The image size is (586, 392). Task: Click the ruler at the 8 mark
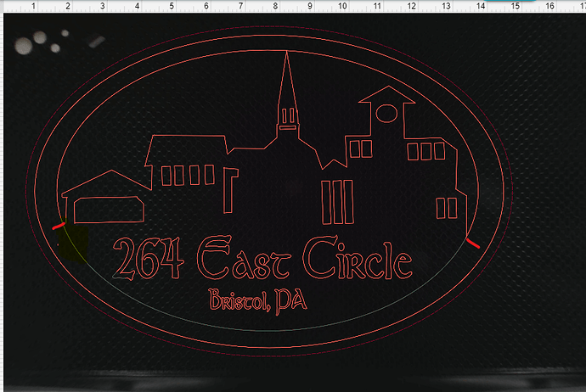274,7
